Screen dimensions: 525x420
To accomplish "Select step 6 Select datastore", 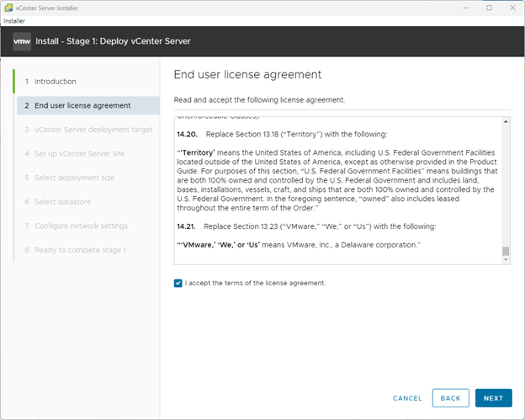I will click(x=88, y=202).
